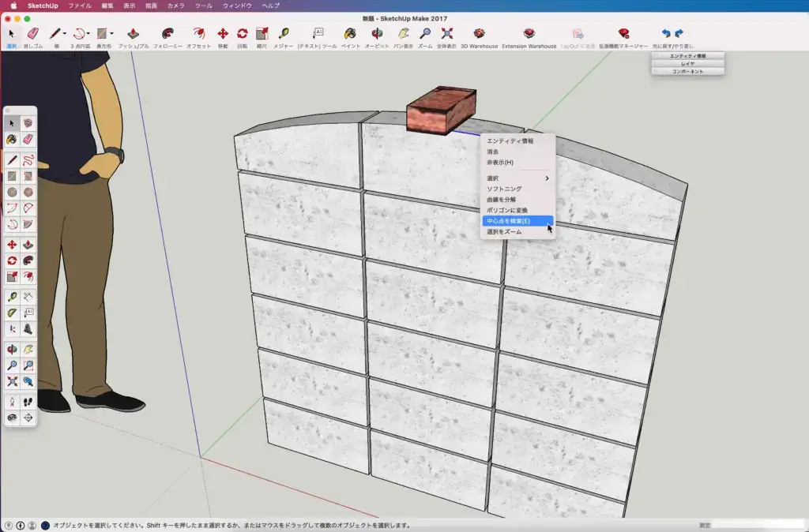Open the カメラ menu
809x532 pixels.
click(x=176, y=6)
